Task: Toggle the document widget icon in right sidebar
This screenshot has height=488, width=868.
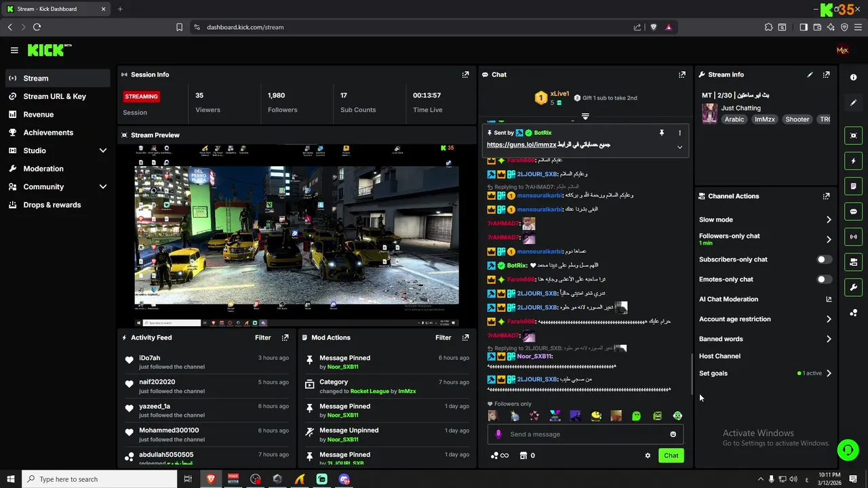Action: (854, 186)
